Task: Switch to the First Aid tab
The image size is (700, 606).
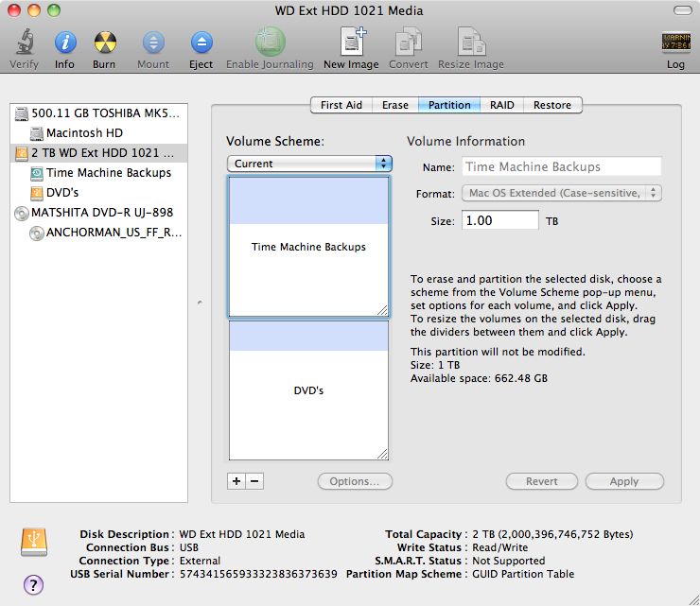Action: [341, 105]
